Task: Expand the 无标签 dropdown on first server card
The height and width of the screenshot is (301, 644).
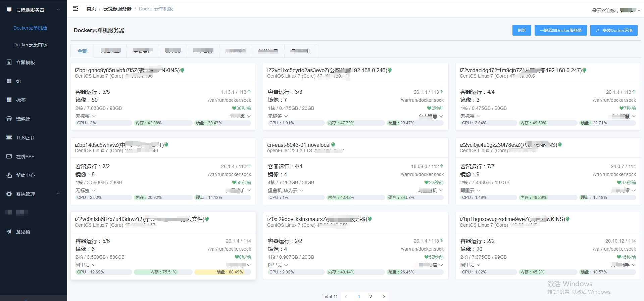Action: 94,116
